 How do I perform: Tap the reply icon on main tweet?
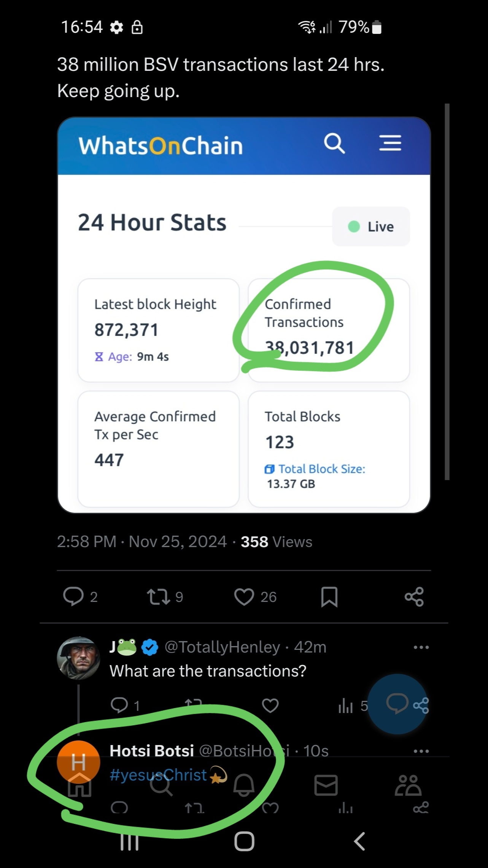73,597
